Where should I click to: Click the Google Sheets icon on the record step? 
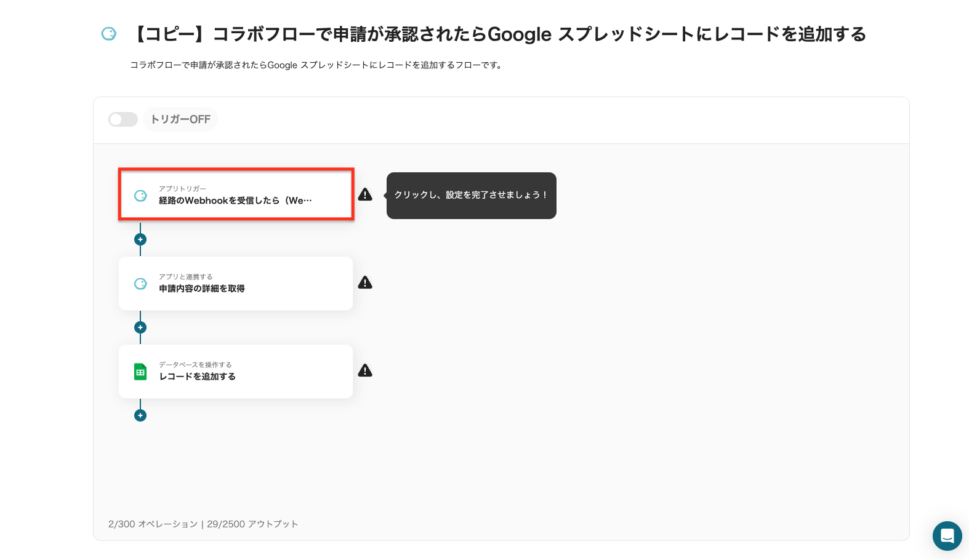[x=140, y=372]
